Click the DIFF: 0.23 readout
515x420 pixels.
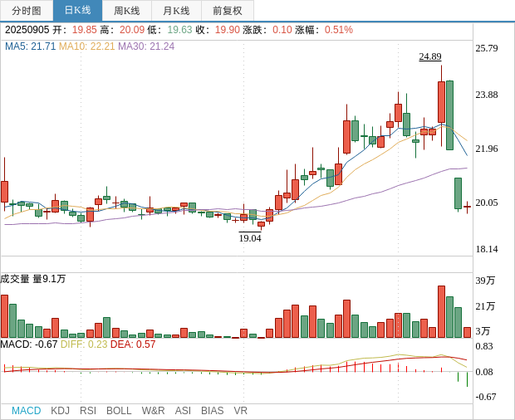[84, 344]
